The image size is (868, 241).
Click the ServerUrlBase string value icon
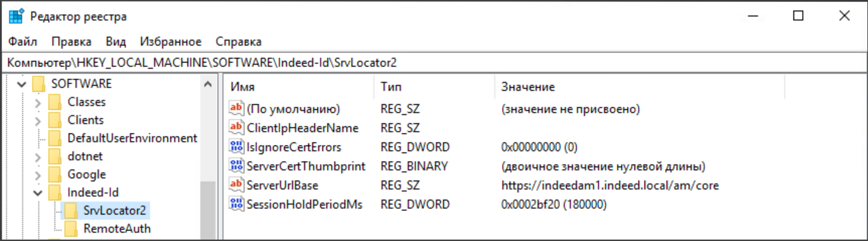pos(236,185)
